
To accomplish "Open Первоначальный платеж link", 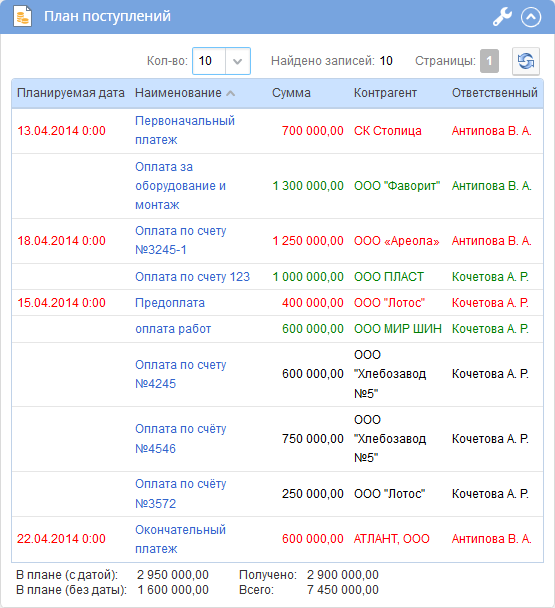I will pos(185,130).
